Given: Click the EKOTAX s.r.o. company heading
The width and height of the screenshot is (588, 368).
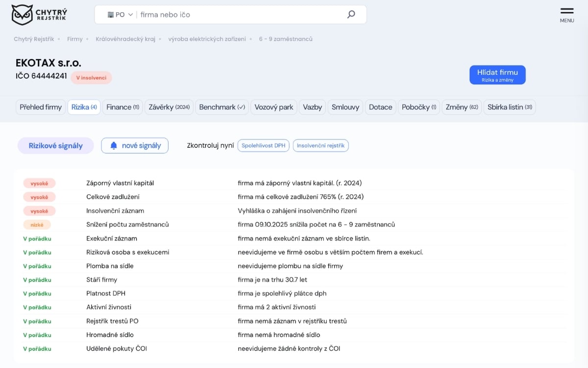Looking at the screenshot, I should coord(49,63).
